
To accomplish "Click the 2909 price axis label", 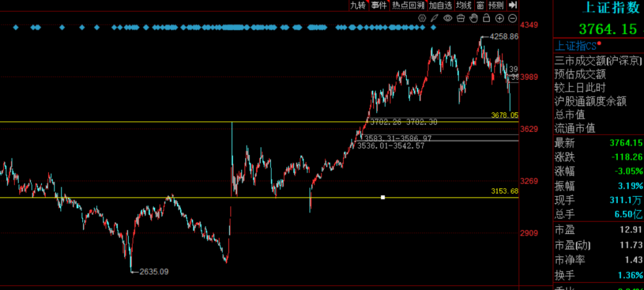I will [x=529, y=233].
